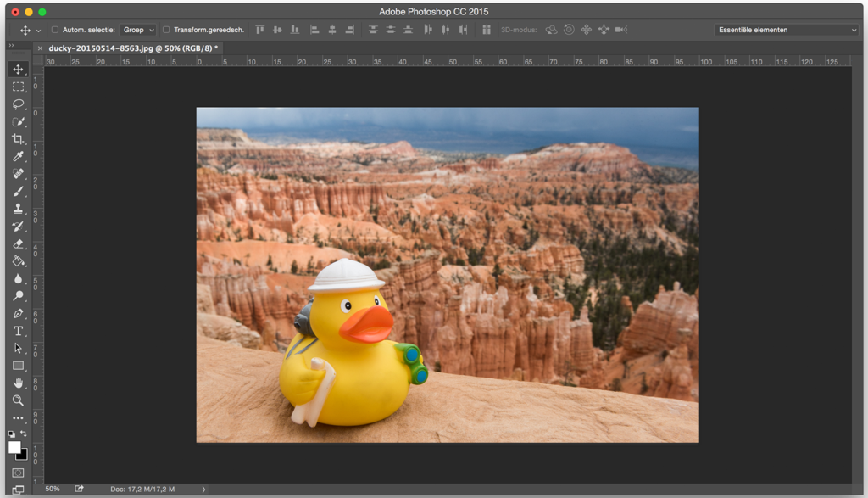The width and height of the screenshot is (868, 498).
Task: Choose the Eraser tool
Action: pos(18,243)
